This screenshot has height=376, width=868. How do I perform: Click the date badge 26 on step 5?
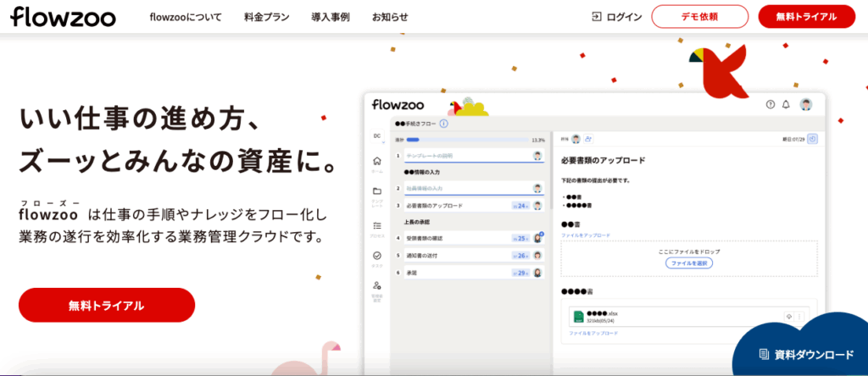520,256
